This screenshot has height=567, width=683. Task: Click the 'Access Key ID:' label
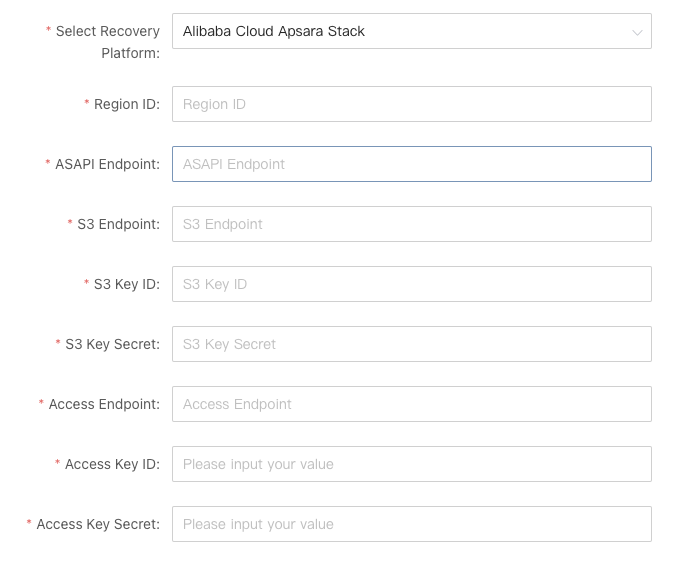pyautogui.click(x=112, y=464)
